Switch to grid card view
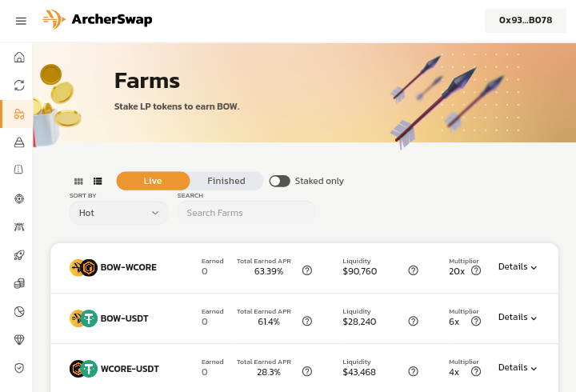Screen dimensions: 576x392 pyautogui.click(x=78, y=182)
